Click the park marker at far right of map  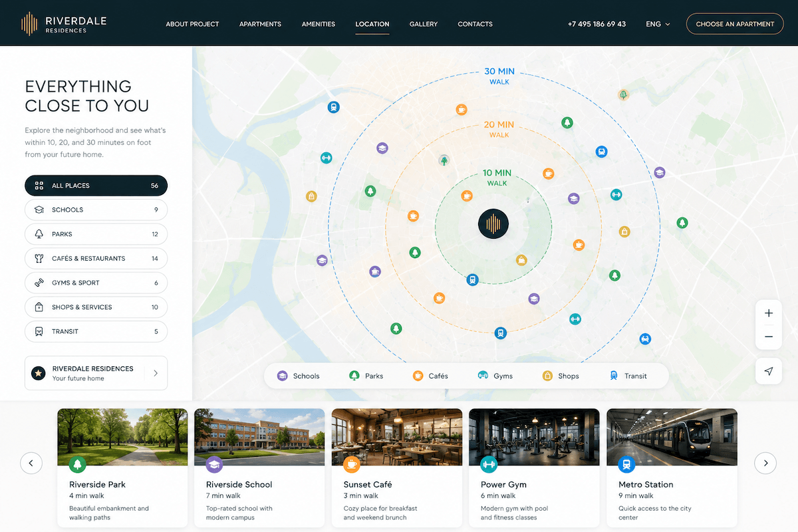coord(682,223)
